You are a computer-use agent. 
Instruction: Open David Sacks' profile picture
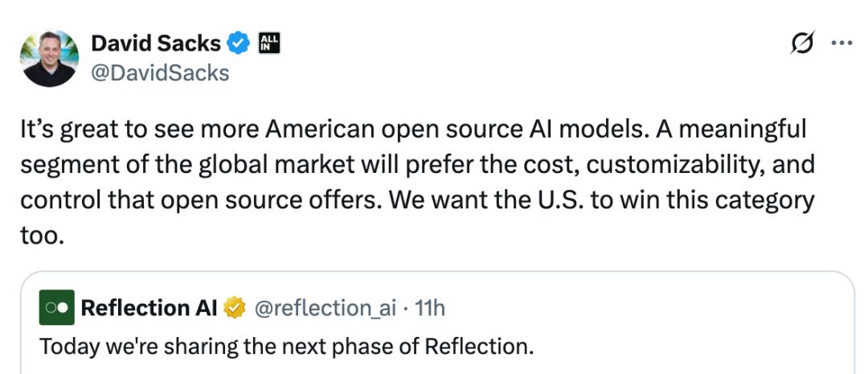coord(49,58)
